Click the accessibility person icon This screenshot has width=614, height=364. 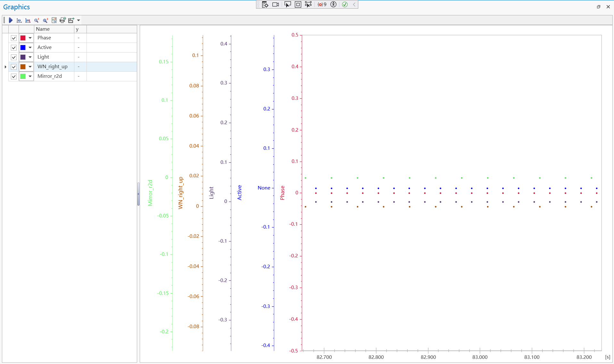tap(333, 4)
